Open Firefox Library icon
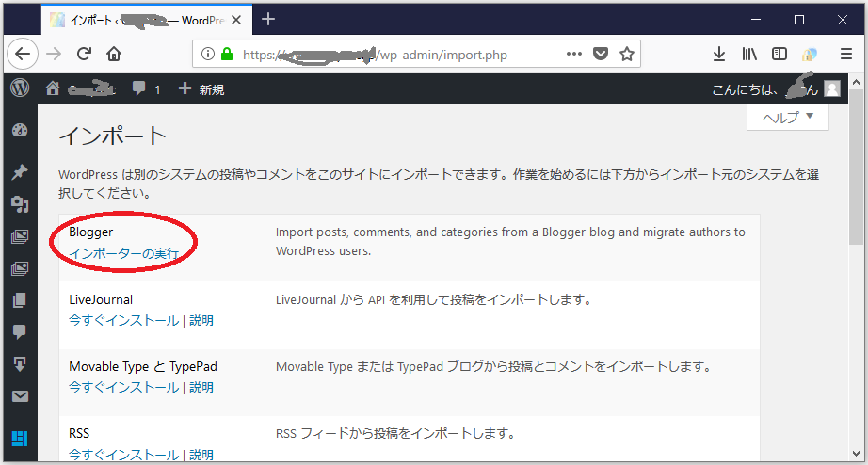The width and height of the screenshot is (868, 465). [749, 55]
